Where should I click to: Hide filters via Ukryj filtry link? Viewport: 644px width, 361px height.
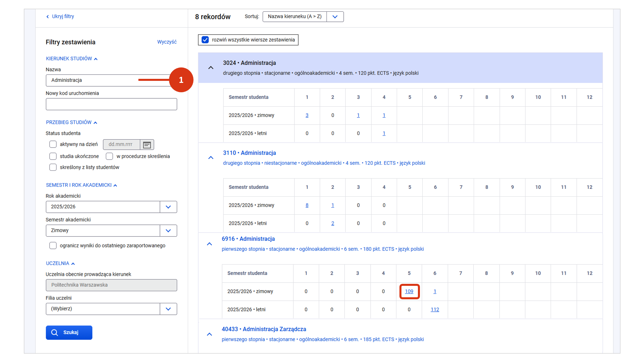point(63,16)
